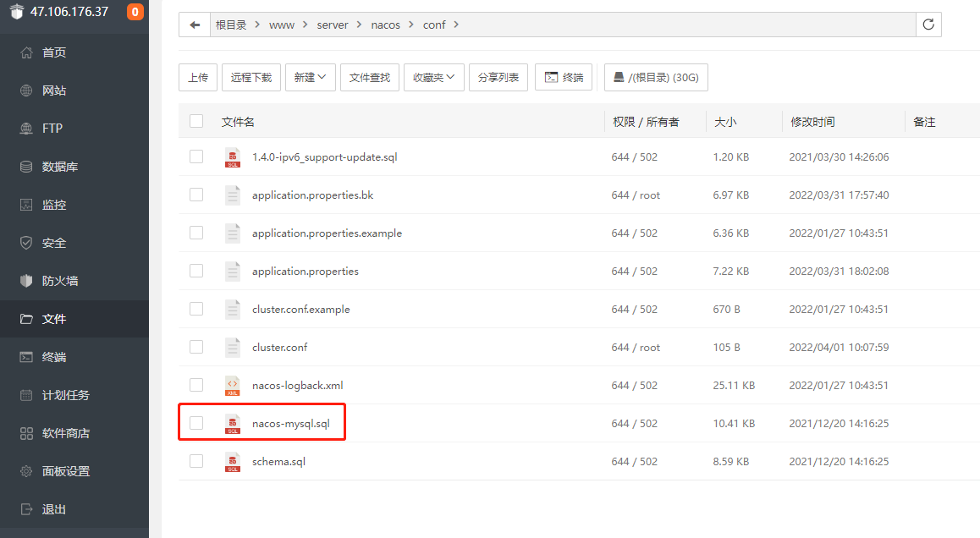The image size is (980, 538).
Task: Navigate to www in the breadcrumb path
Action: tap(281, 25)
